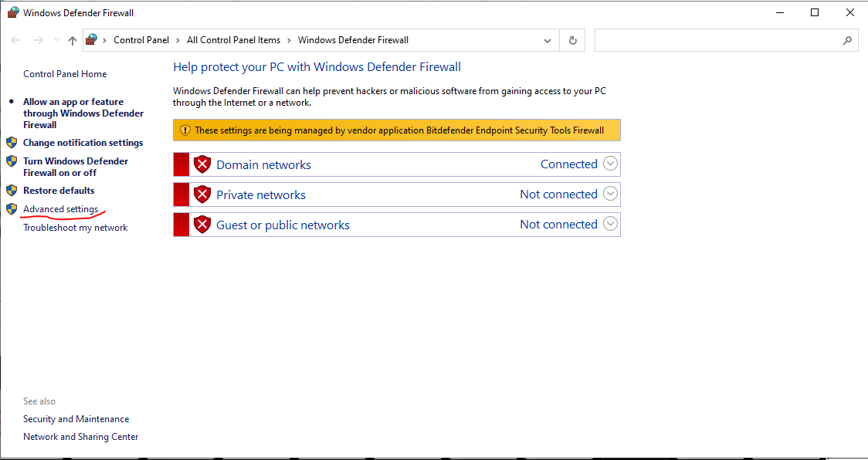The height and width of the screenshot is (460, 868).
Task: Click the shield icon beside Advanced settings
Action: click(x=12, y=208)
